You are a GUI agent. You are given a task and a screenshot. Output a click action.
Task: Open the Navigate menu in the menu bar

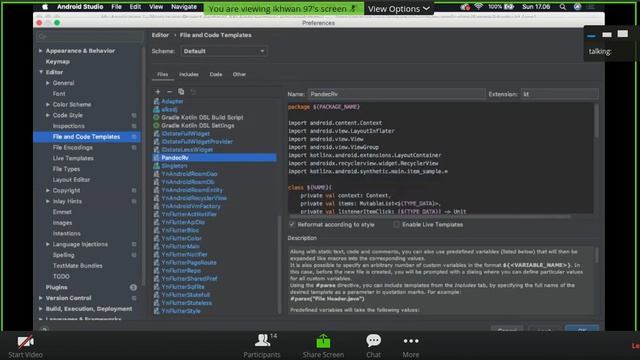point(184,7)
